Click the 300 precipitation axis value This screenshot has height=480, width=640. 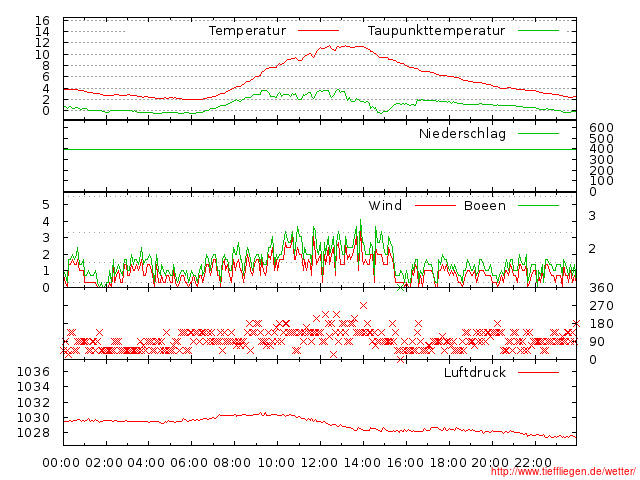pos(601,160)
